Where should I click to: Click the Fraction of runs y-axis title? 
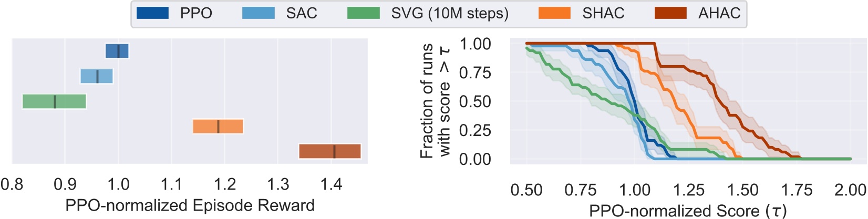(436, 101)
